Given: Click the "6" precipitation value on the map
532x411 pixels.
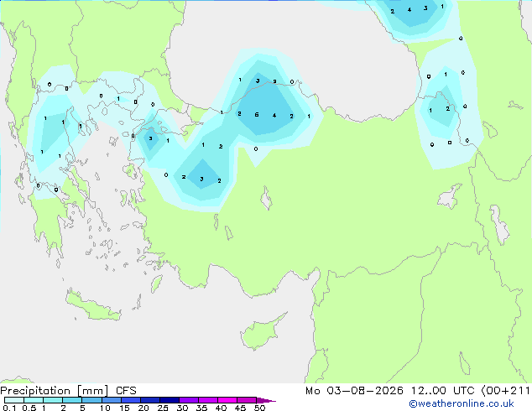Looking at the screenshot, I should [257, 115].
